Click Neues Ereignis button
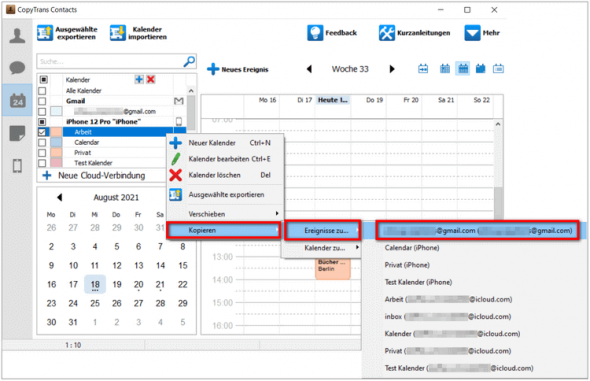 click(x=238, y=69)
